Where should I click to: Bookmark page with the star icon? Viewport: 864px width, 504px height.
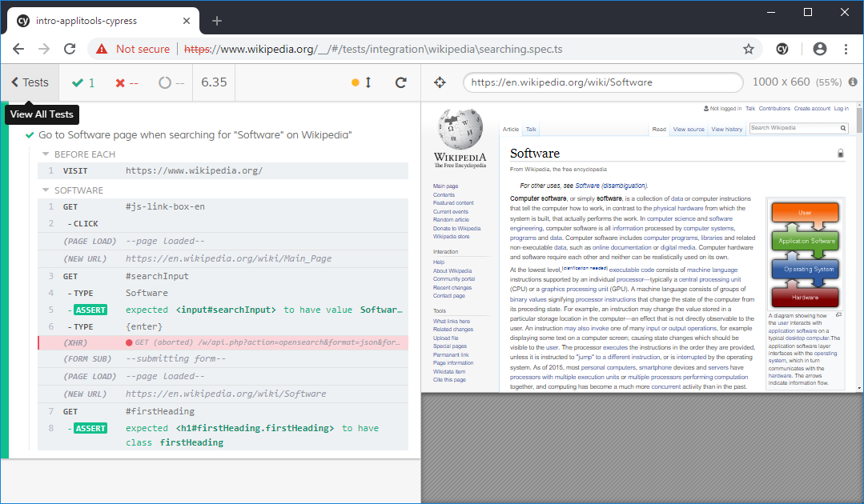click(x=748, y=49)
